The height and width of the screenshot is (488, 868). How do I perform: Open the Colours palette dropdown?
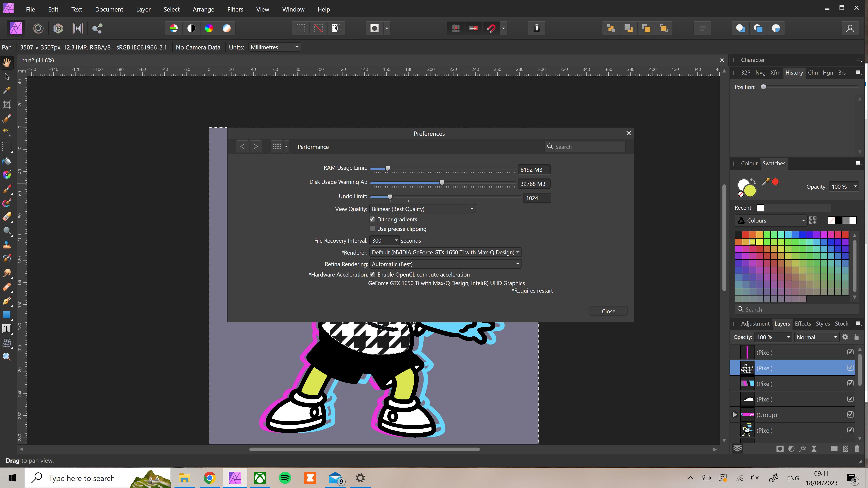coord(771,220)
